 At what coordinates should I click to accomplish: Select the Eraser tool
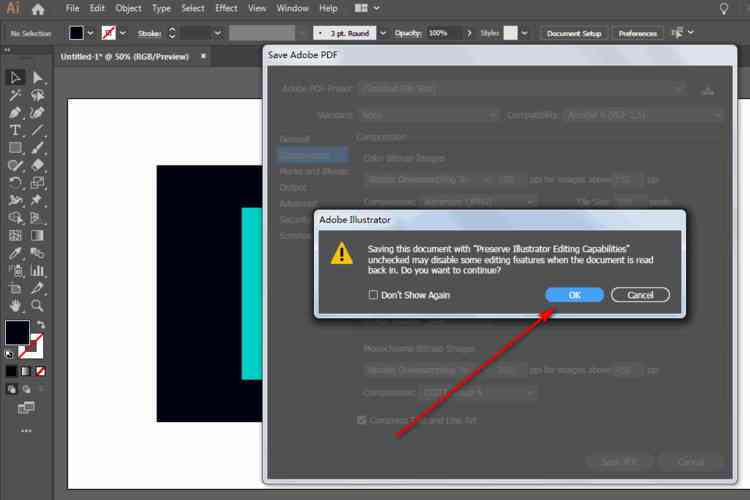pos(37,166)
